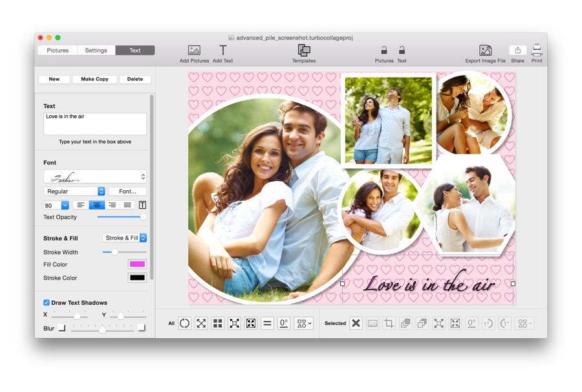Click the magenta Fill Color swatch

137,265
